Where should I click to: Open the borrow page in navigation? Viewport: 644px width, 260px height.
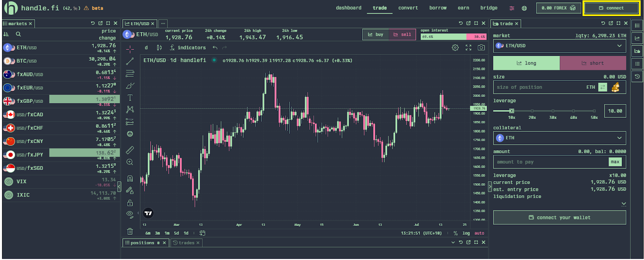coord(438,8)
